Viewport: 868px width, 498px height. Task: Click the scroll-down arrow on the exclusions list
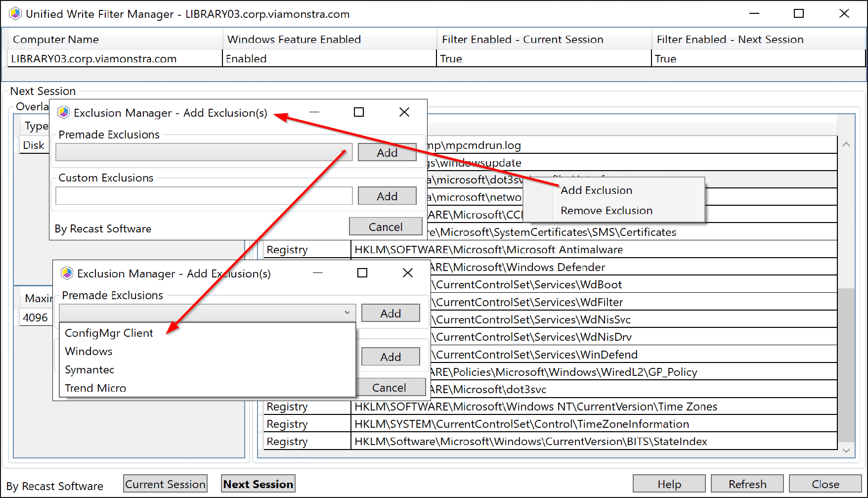coord(846,451)
